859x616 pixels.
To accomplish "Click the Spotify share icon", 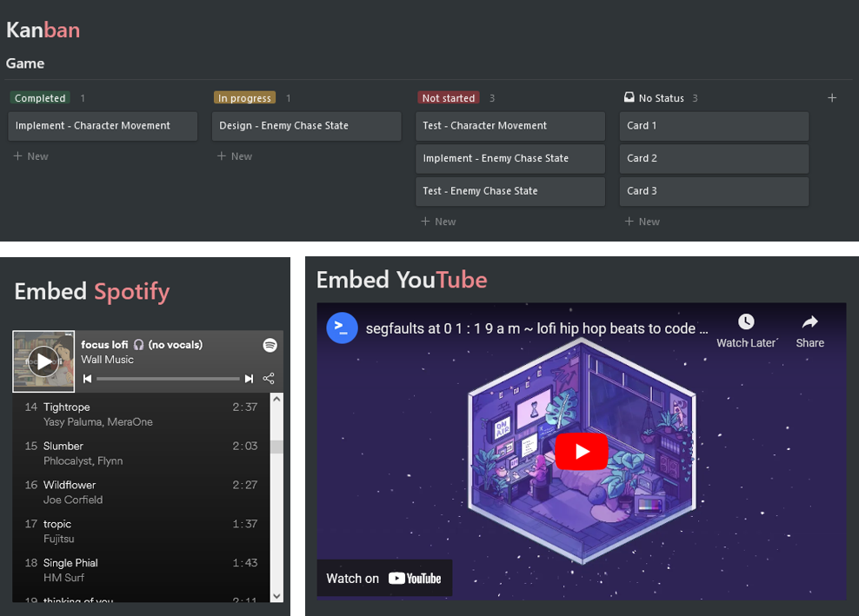I will pyautogui.click(x=269, y=378).
